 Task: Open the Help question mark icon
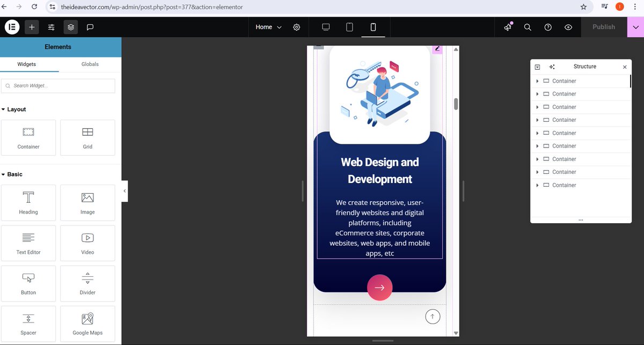point(548,27)
